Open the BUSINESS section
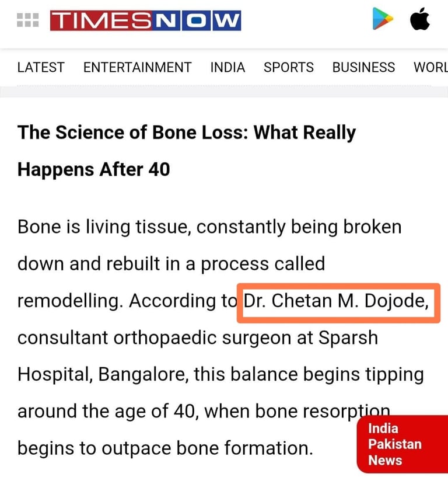Image resolution: width=448 pixels, height=491 pixels. click(363, 67)
